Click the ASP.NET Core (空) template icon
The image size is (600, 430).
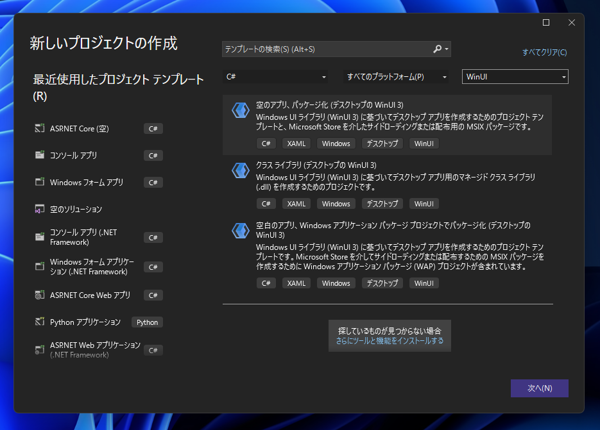click(x=39, y=128)
